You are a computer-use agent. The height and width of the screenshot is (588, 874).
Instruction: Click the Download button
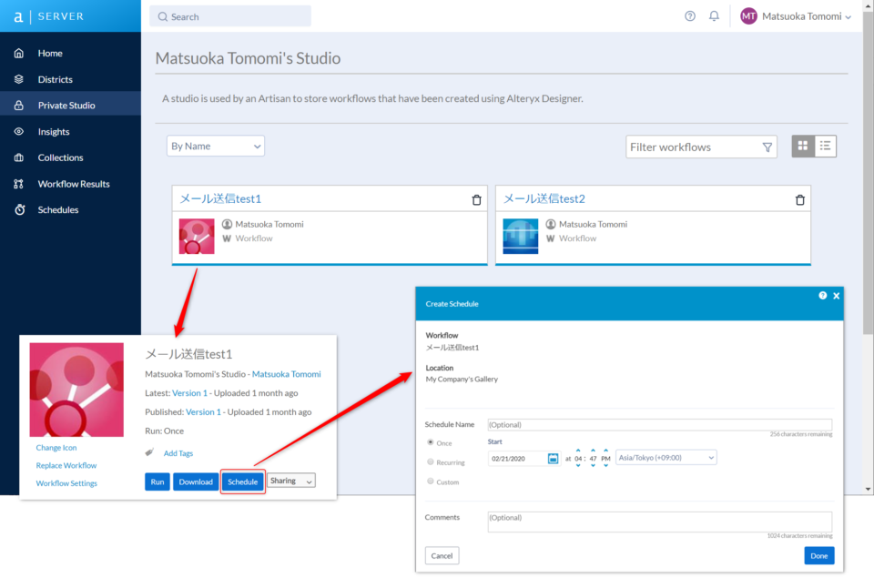click(196, 482)
